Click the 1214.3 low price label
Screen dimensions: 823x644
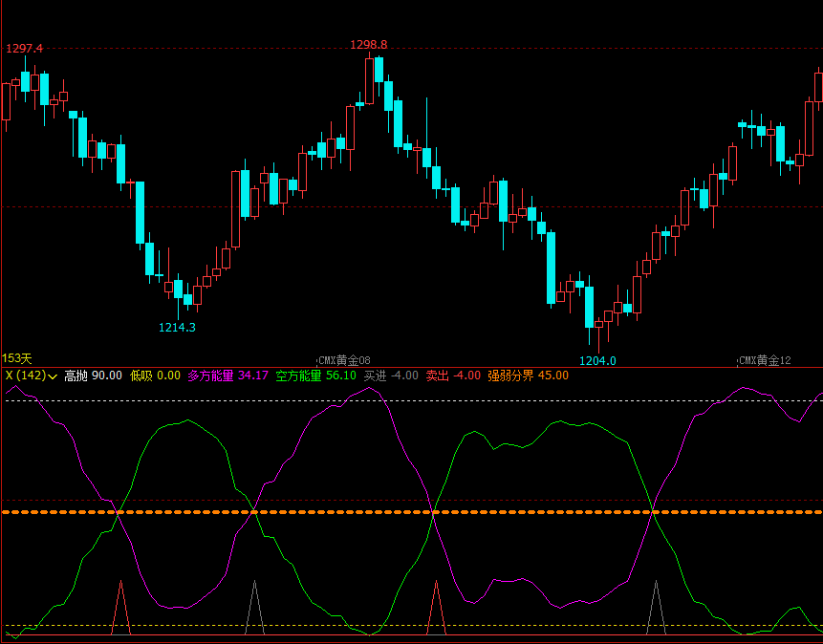coord(177,328)
